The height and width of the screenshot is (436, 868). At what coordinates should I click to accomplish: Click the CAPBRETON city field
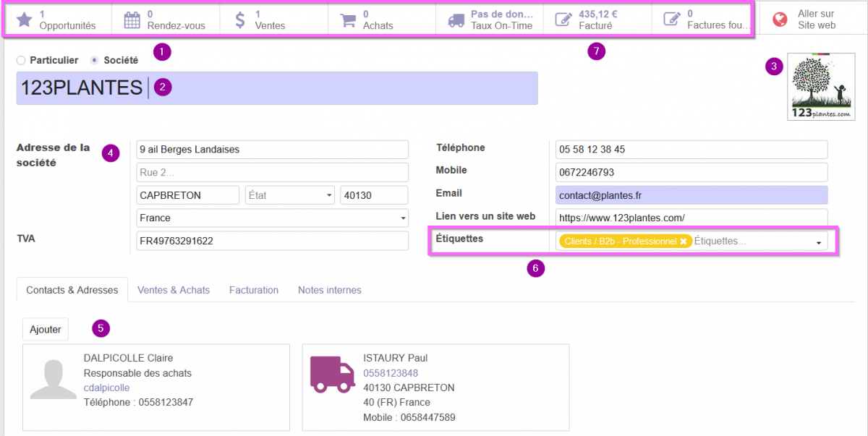pyautogui.click(x=188, y=195)
